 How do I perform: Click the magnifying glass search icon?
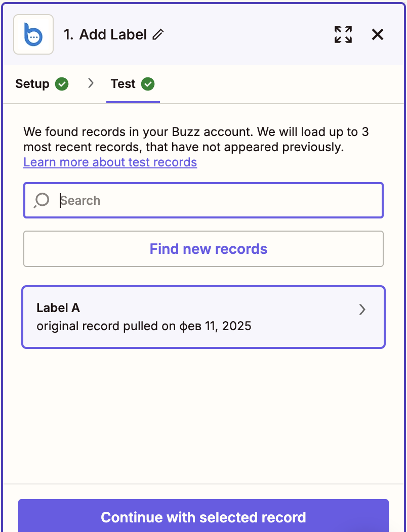[x=42, y=200]
